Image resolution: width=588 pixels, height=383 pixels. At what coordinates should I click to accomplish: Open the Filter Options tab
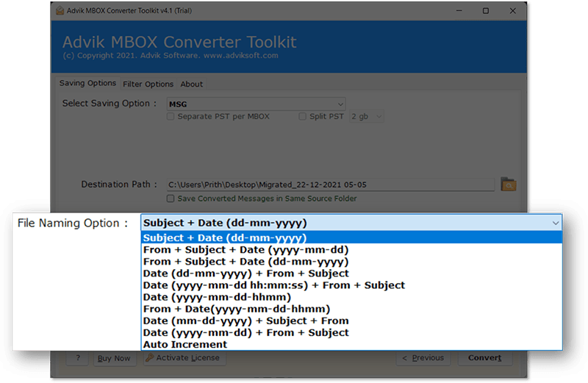(x=148, y=84)
